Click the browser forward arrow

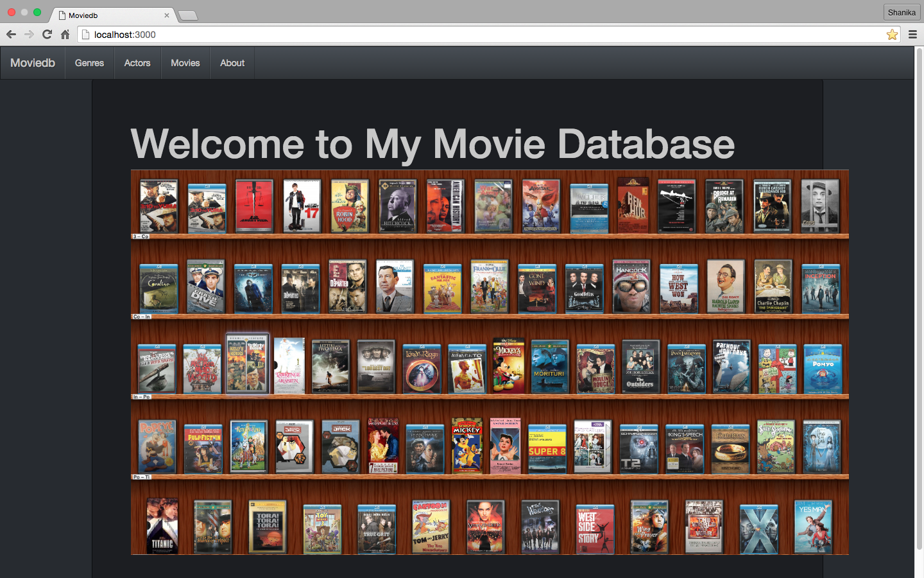[x=29, y=35]
